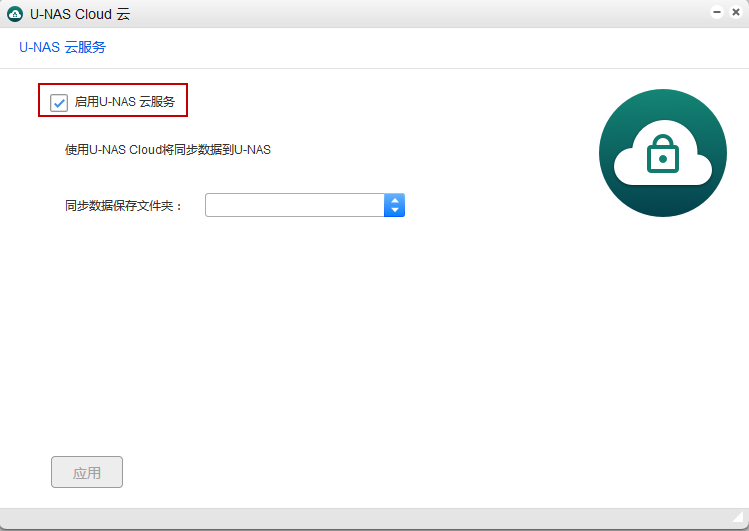
Task: Open the sync folder dropdown arrow
Action: [395, 205]
